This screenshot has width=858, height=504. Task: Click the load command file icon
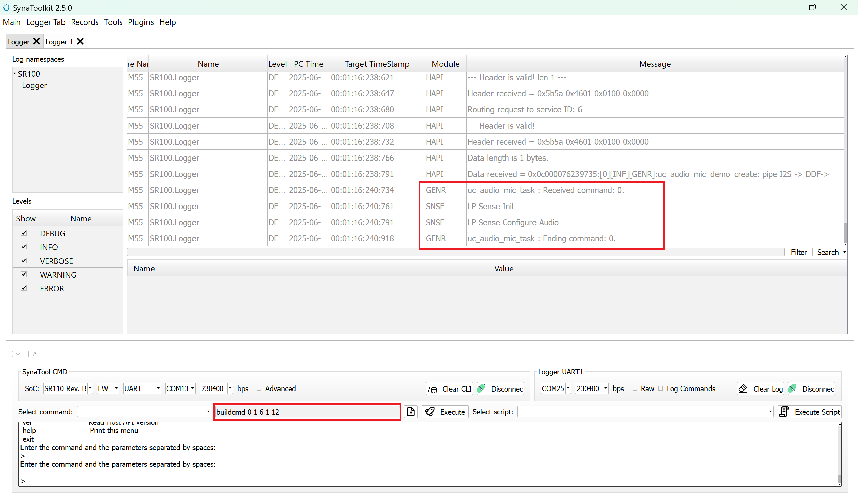pos(411,412)
